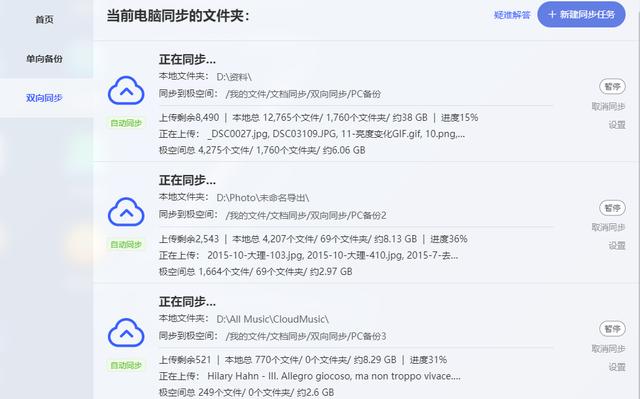Click uploading files line with _DSC0027.jpg
The width and height of the screenshot is (640, 399).
[312, 134]
